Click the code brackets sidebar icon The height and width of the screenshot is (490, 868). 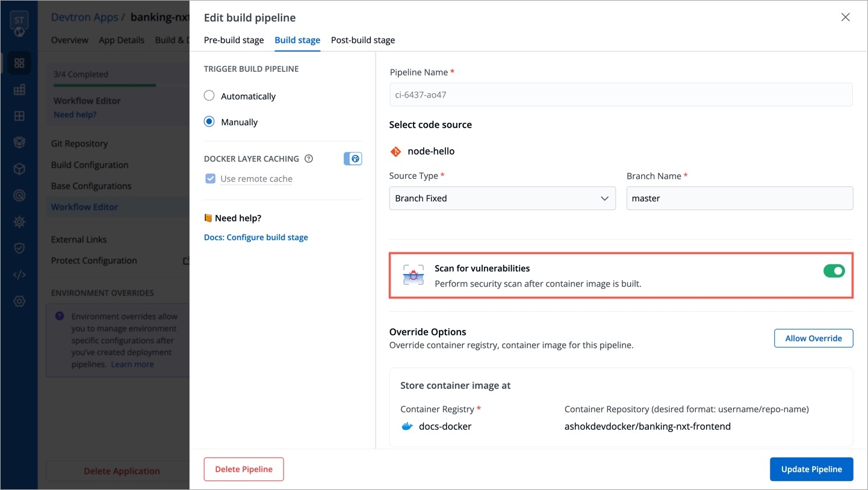pos(19,275)
